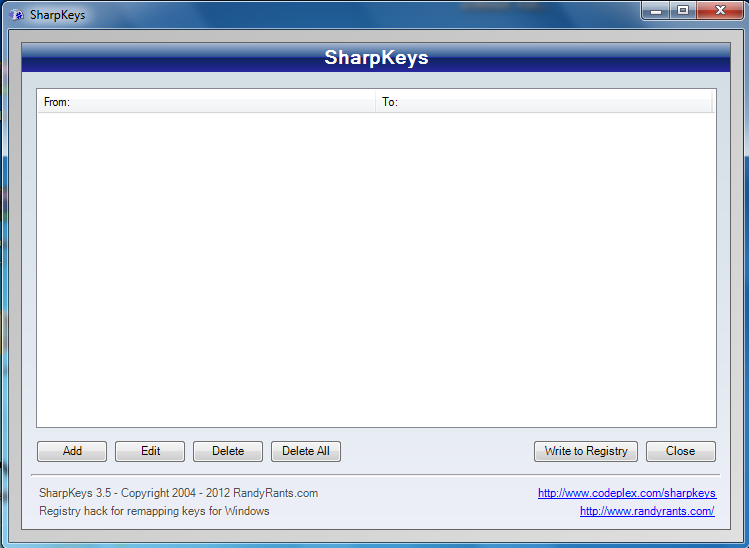Sort by the From: column header
This screenshot has width=749, height=548.
click(206, 102)
